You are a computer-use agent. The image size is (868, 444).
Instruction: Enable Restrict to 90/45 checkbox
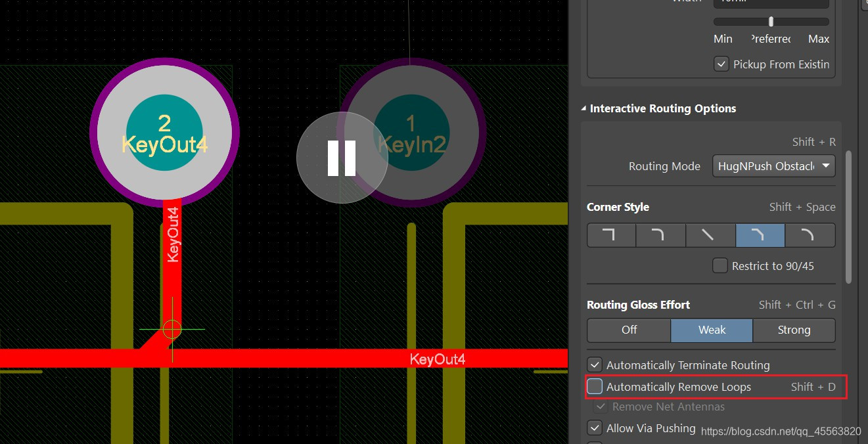[x=721, y=266]
